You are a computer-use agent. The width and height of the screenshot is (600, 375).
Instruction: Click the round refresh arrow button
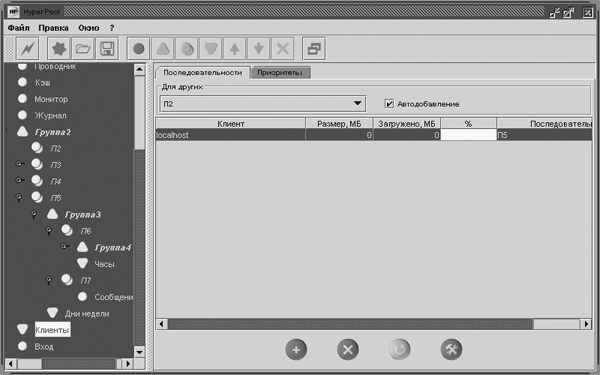click(x=399, y=349)
